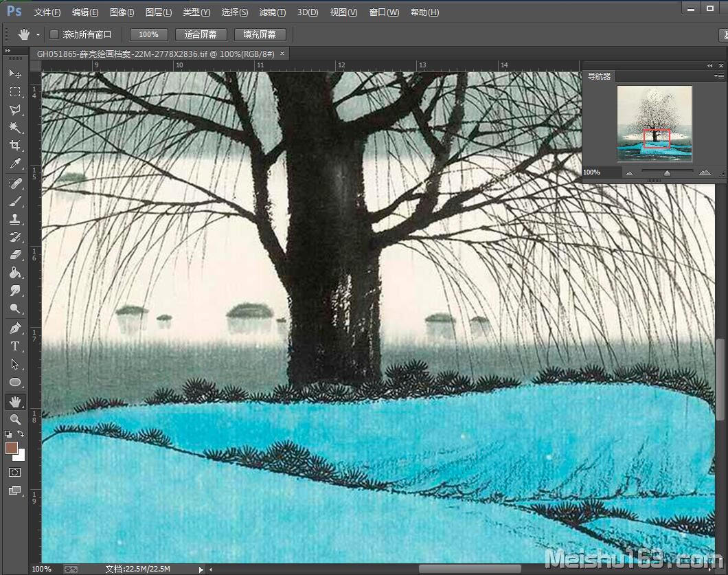Select the Healing Brush tool
Viewport: 728px width, 575px height.
(x=15, y=183)
